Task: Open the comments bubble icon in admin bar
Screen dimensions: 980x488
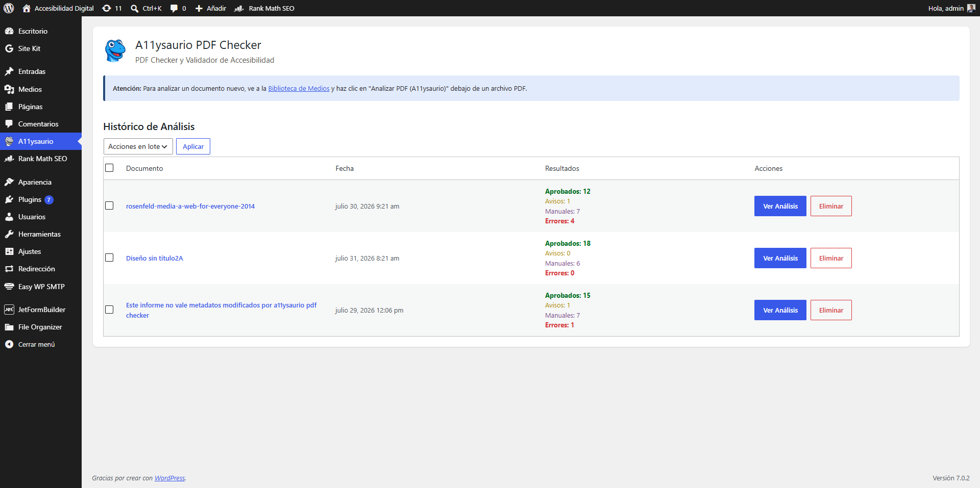Action: pos(174,8)
